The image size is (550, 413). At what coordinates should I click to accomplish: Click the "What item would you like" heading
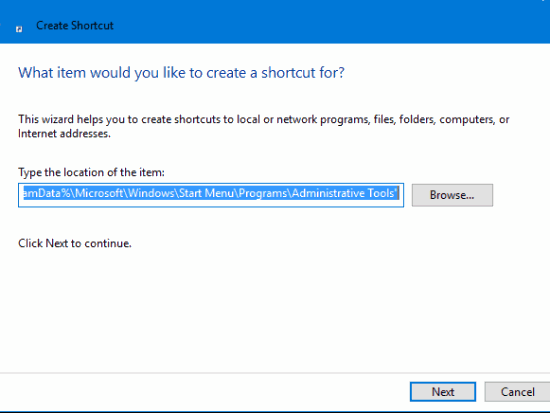point(181,73)
